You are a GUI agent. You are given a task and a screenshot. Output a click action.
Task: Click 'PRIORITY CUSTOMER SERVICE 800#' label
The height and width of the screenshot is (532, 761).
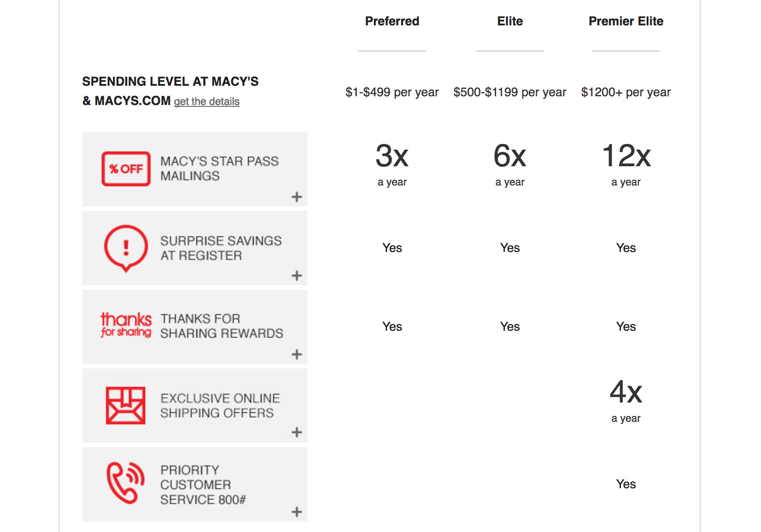[203, 485]
